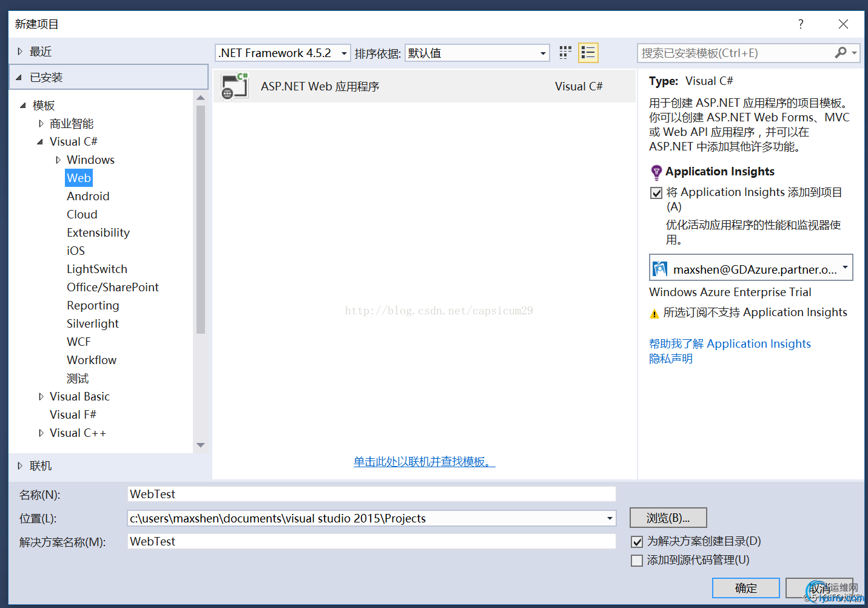Image resolution: width=868 pixels, height=608 pixels.
Task: Open 帮助我了解 Application Insights link
Action: (x=730, y=344)
